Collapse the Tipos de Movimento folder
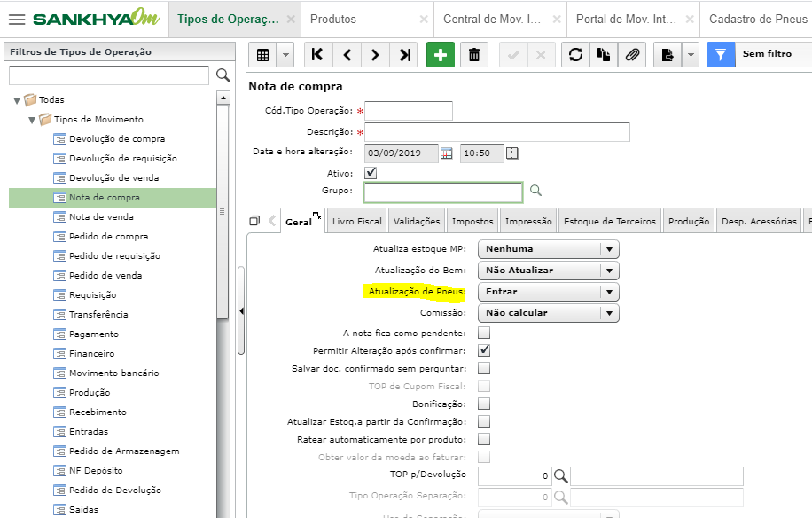The height and width of the screenshot is (518, 812). pos(32,120)
